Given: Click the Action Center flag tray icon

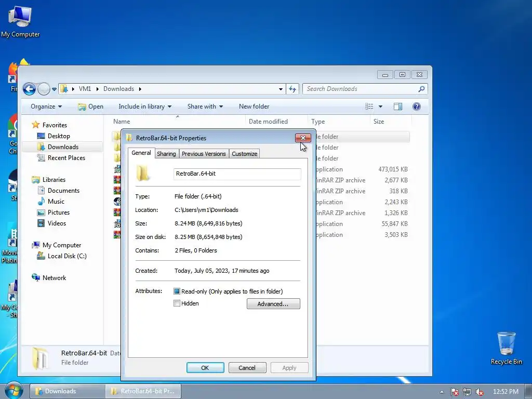Looking at the screenshot, I should click(455, 392).
